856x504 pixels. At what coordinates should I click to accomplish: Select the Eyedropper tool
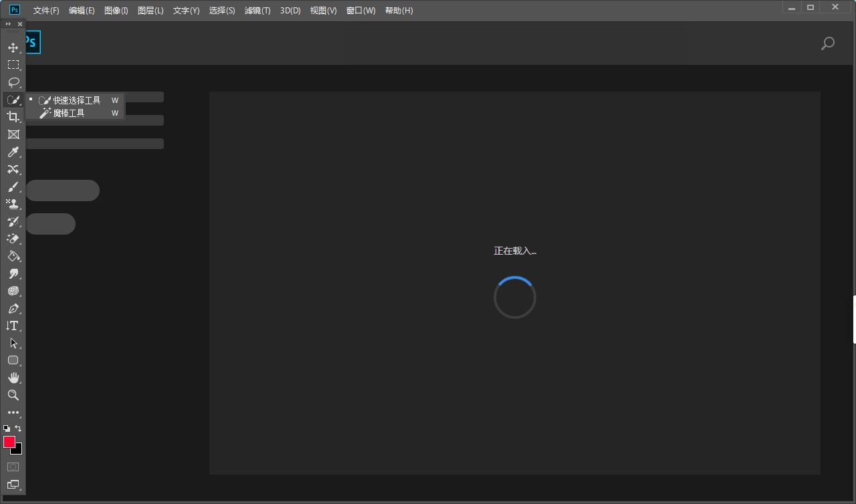[x=13, y=152]
